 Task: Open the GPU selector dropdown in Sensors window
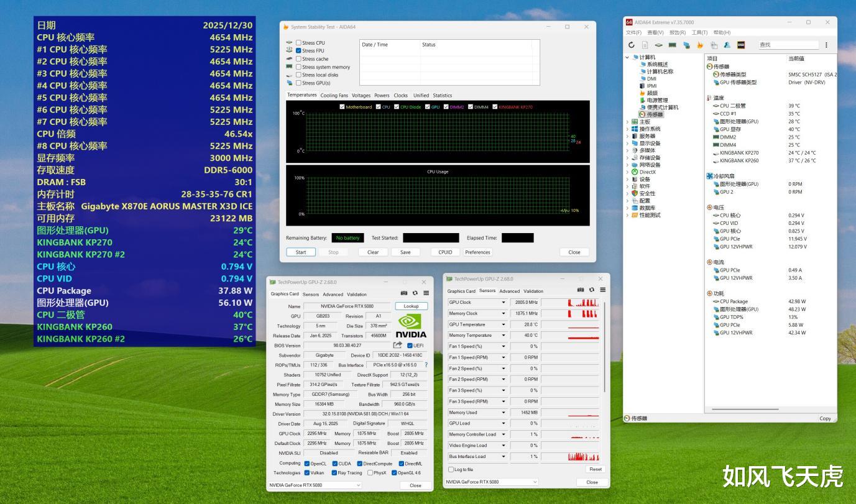click(x=491, y=482)
